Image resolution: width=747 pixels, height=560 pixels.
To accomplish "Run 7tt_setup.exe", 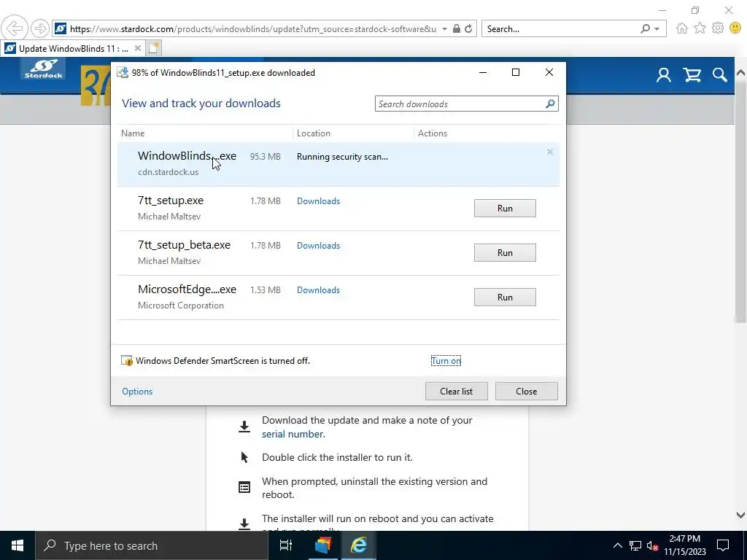I will pyautogui.click(x=505, y=208).
